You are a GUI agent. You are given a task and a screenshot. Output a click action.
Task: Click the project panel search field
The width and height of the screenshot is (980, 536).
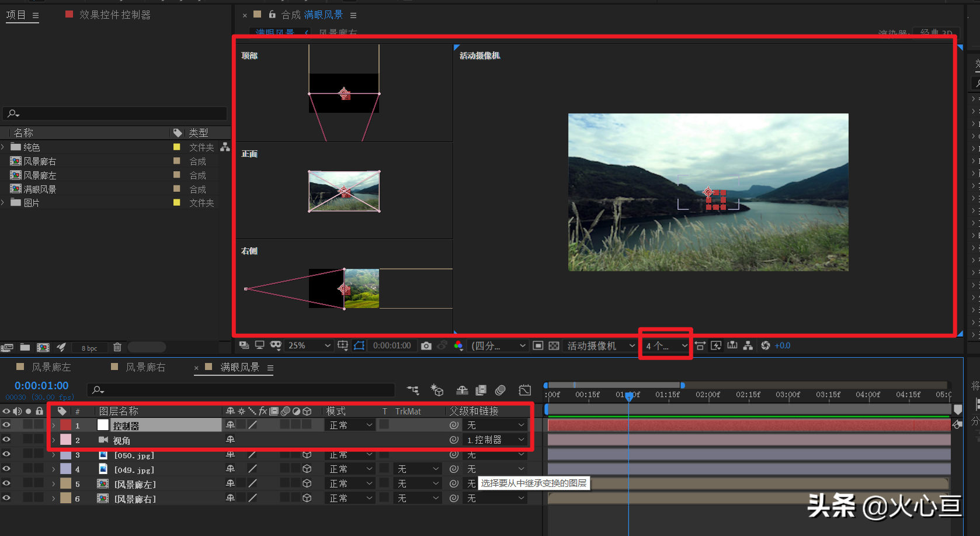[x=114, y=113]
